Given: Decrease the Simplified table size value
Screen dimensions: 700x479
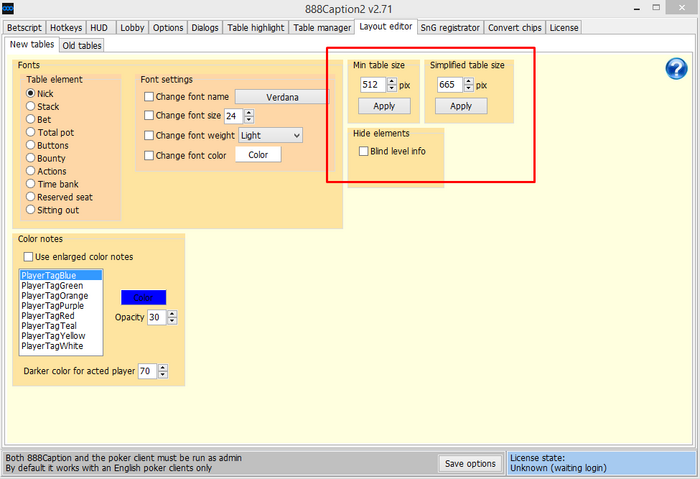Looking at the screenshot, I should click(469, 88).
